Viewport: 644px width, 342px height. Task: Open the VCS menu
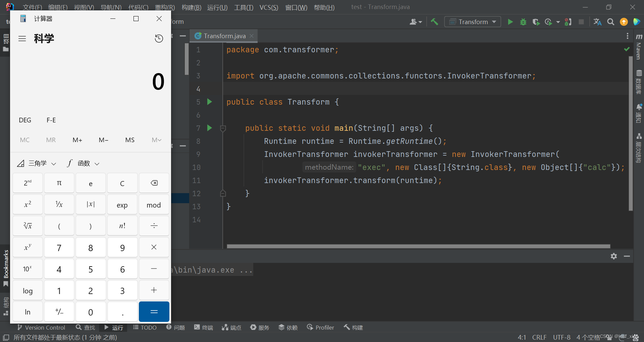click(269, 7)
